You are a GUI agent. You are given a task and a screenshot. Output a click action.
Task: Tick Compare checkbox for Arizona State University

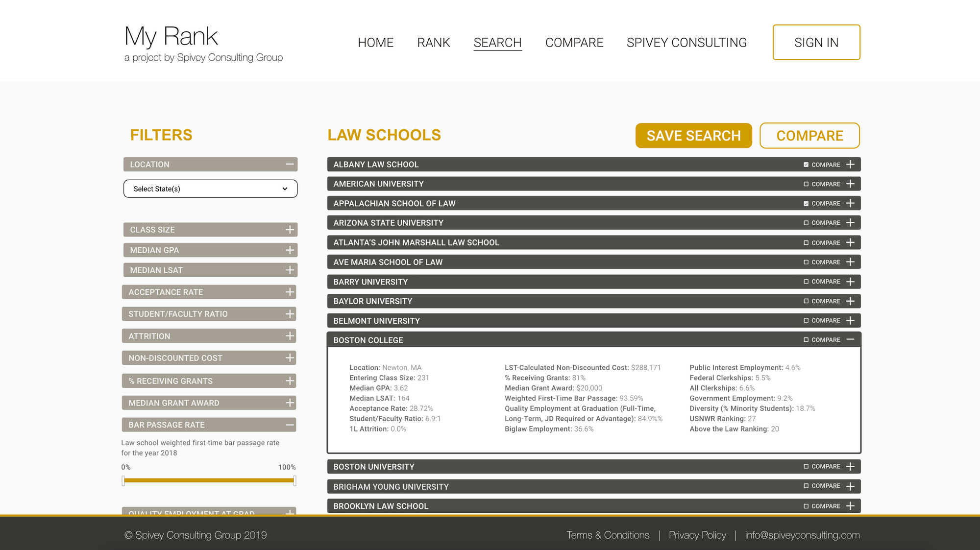pos(806,223)
